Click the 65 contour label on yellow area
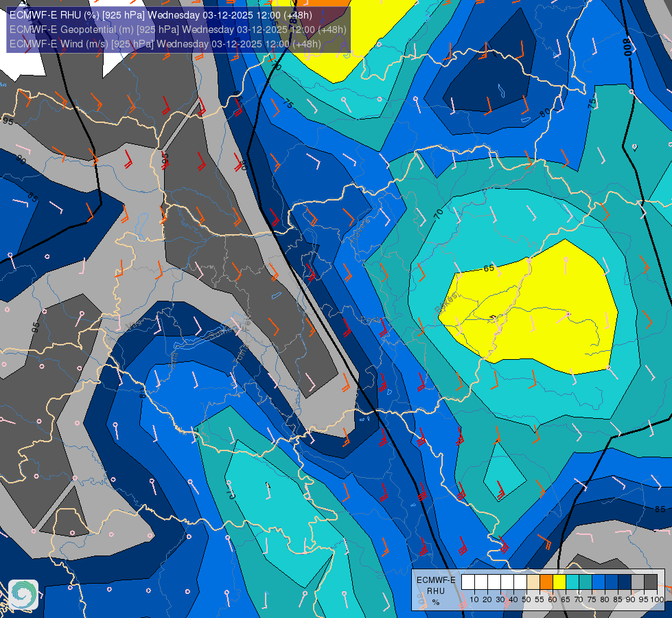Viewport: 672px width, 618px height. 489,268
